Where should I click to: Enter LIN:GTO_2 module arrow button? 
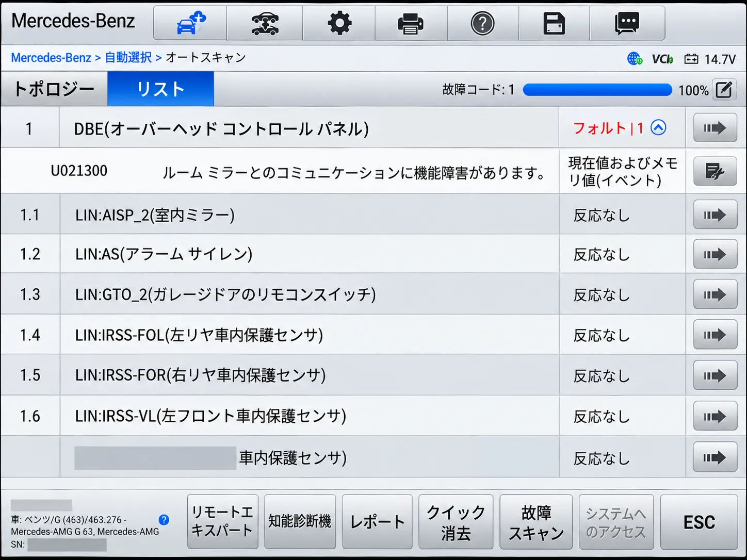tap(715, 294)
